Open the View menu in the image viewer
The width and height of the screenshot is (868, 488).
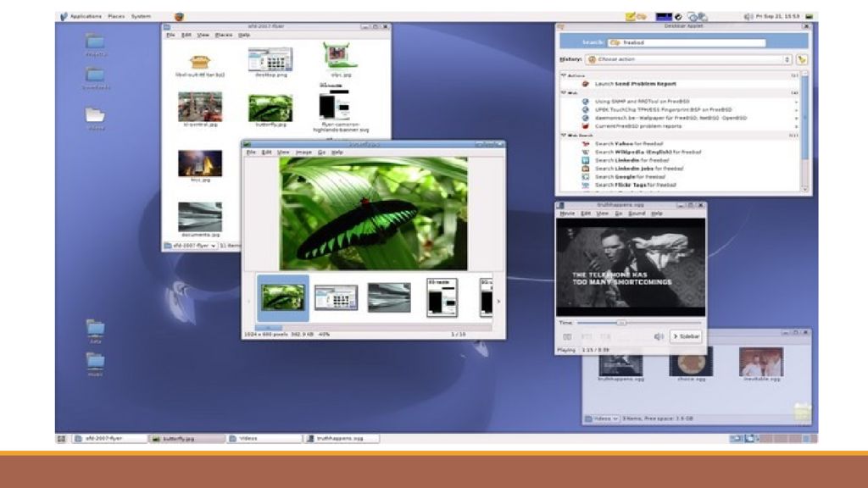[x=283, y=152]
